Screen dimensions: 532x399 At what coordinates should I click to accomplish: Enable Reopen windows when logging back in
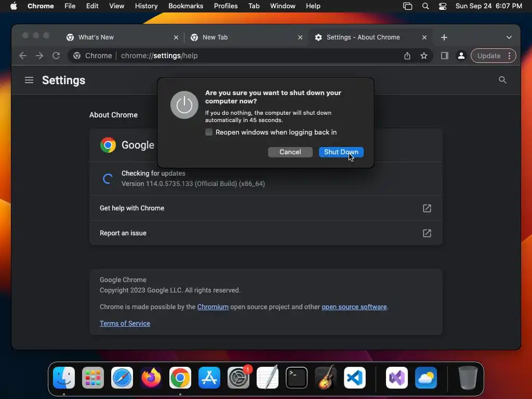[209, 132]
